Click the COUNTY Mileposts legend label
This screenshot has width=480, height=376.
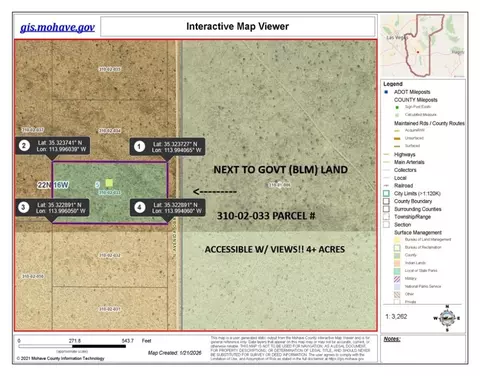(416, 100)
